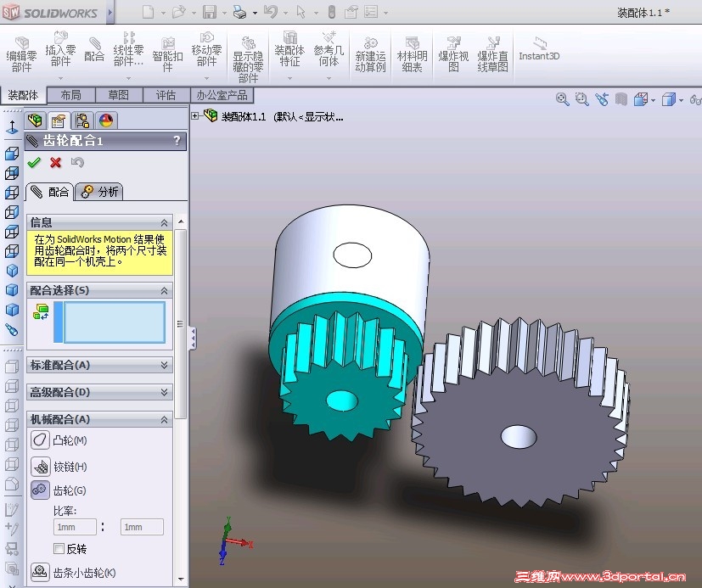Switch to the 分析 (Analysis) sub-tab

[99, 192]
